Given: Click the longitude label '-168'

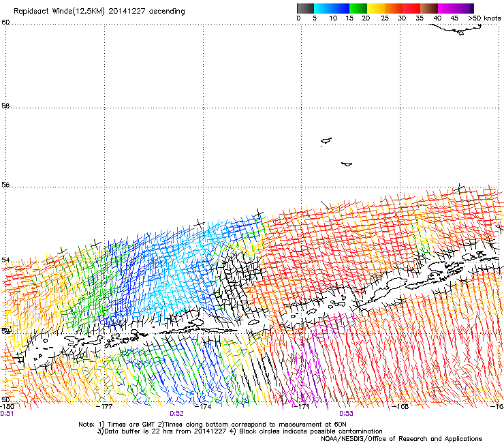Looking at the screenshot, I should point(400,406).
